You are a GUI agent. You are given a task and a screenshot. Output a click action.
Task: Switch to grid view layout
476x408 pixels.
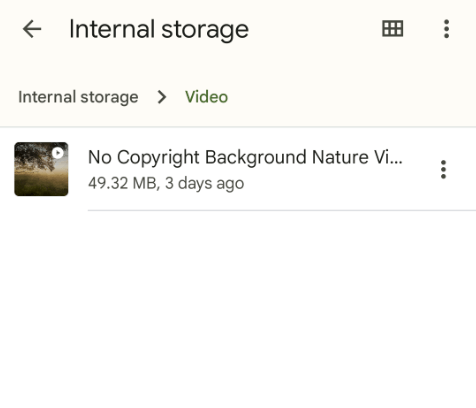pyautogui.click(x=392, y=29)
